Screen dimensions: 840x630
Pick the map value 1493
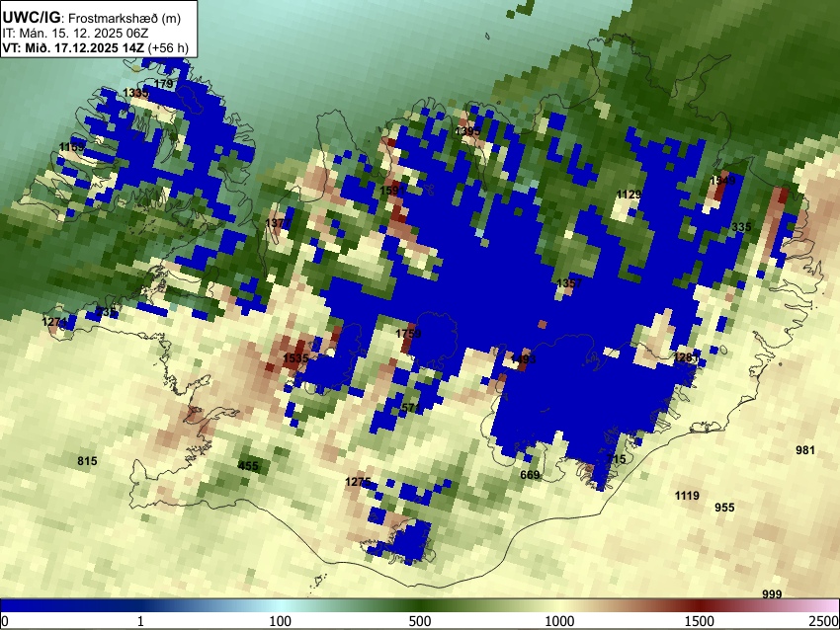tap(523, 358)
